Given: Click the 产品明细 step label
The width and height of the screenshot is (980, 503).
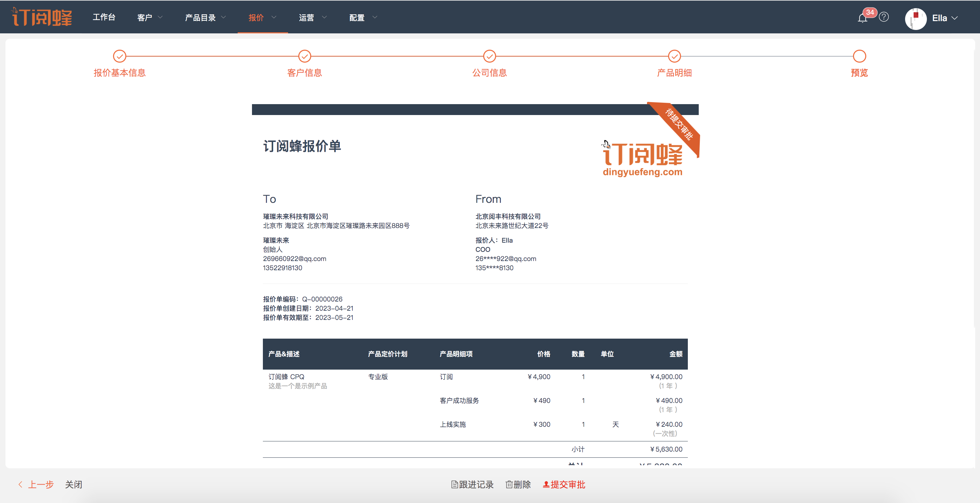Looking at the screenshot, I should pos(674,72).
